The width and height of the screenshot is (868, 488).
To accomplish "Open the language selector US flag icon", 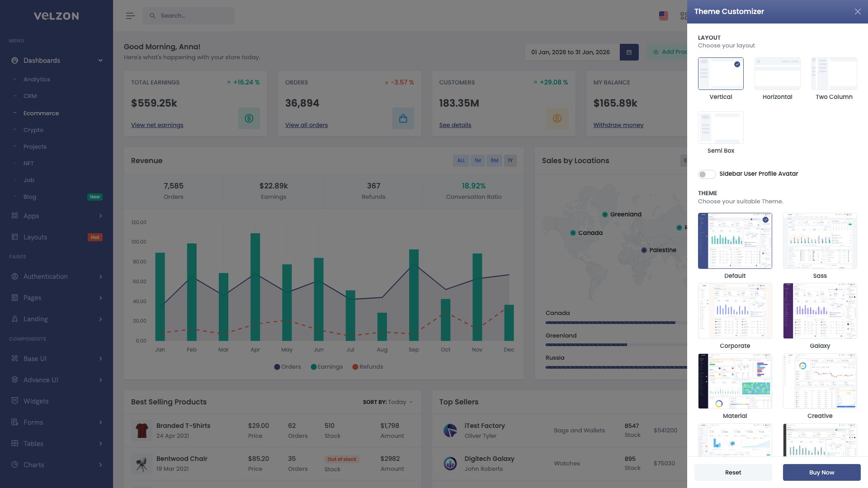I will [663, 15].
